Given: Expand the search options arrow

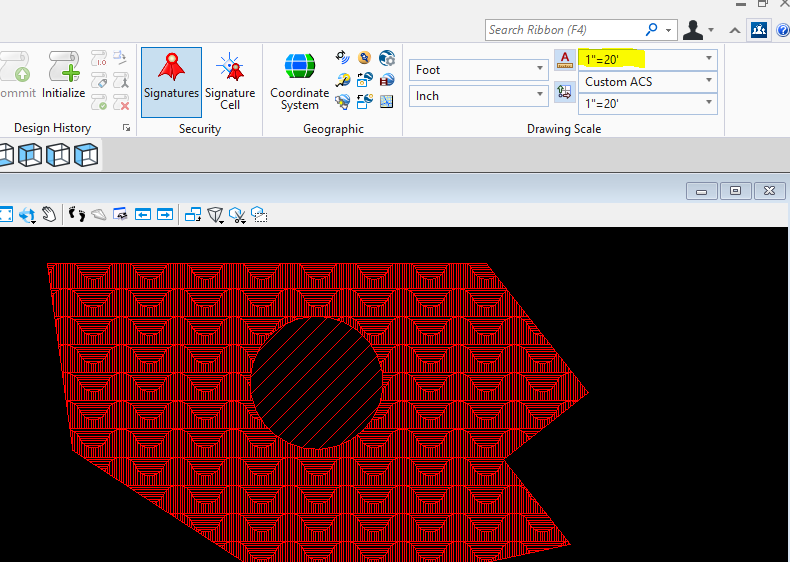Looking at the screenshot, I should 669,30.
